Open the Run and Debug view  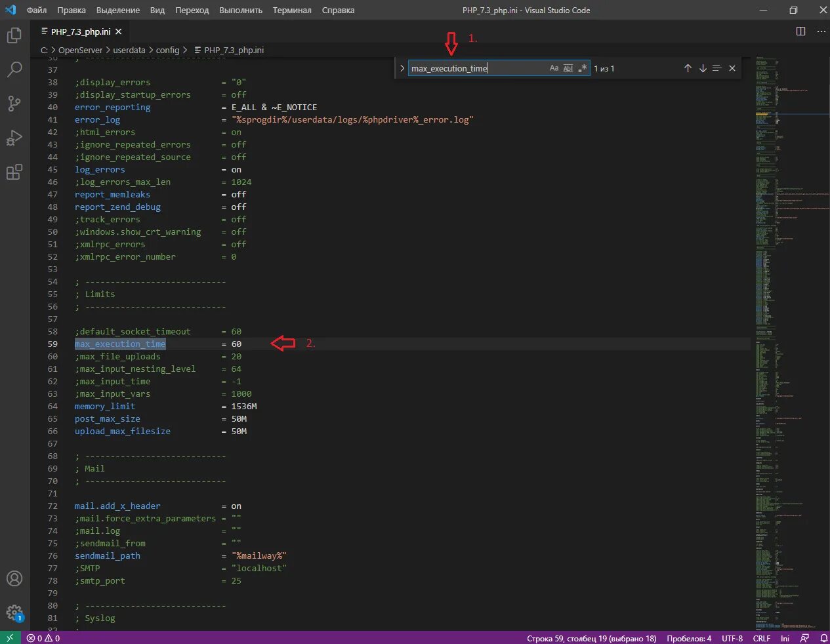pos(14,138)
